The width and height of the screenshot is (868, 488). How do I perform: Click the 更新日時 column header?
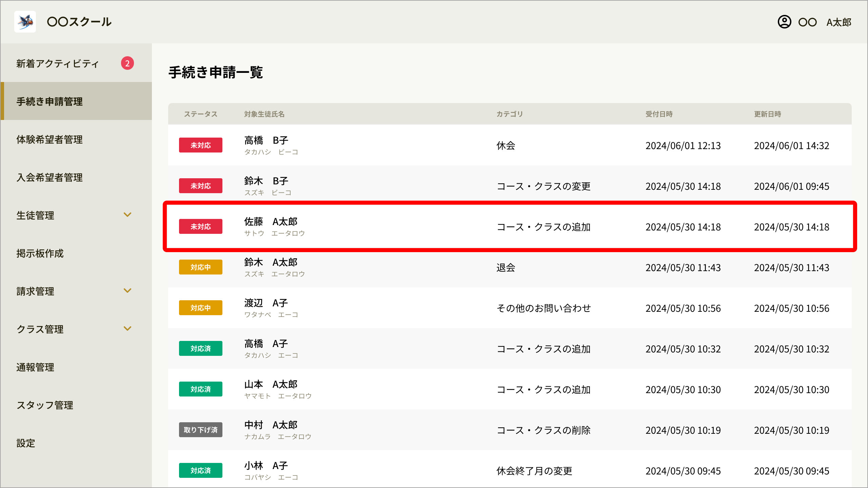pos(768,114)
